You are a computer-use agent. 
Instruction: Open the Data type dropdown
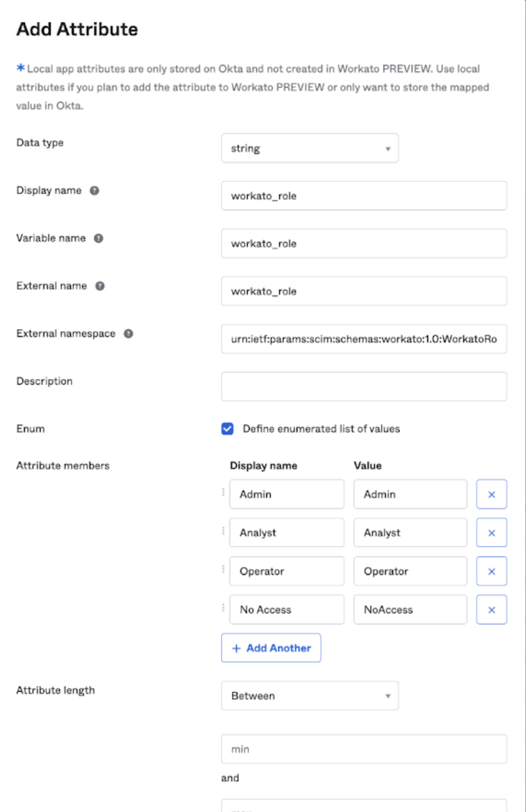310,148
